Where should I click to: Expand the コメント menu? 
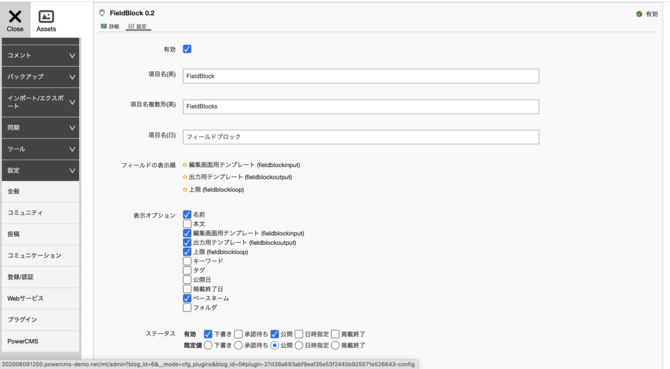click(41, 56)
